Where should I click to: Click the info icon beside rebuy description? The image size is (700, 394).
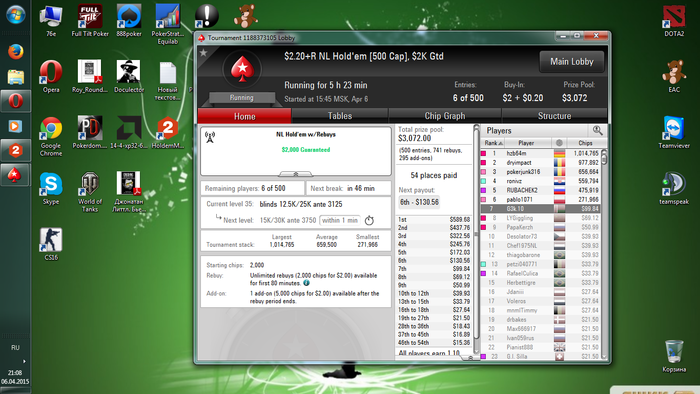pos(307,283)
